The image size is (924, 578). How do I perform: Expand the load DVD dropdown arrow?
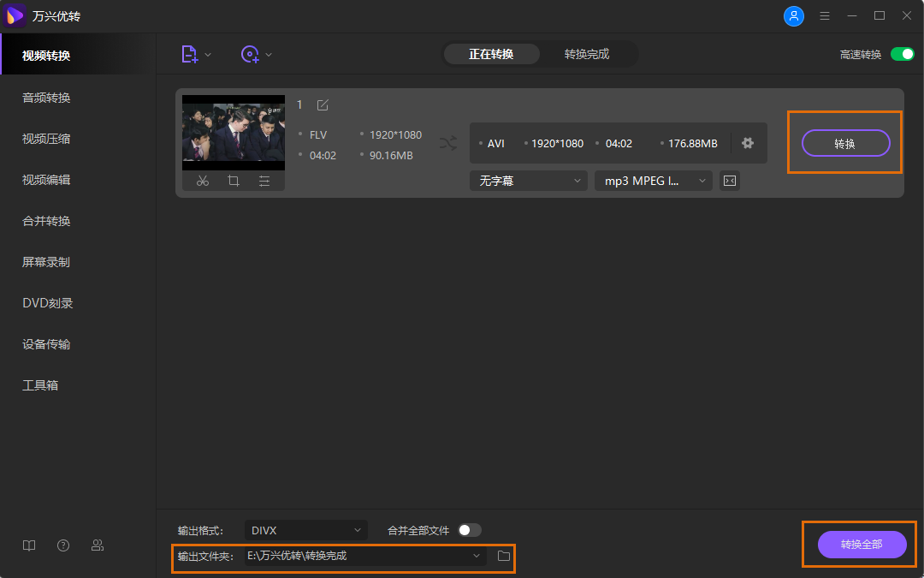[x=268, y=55]
